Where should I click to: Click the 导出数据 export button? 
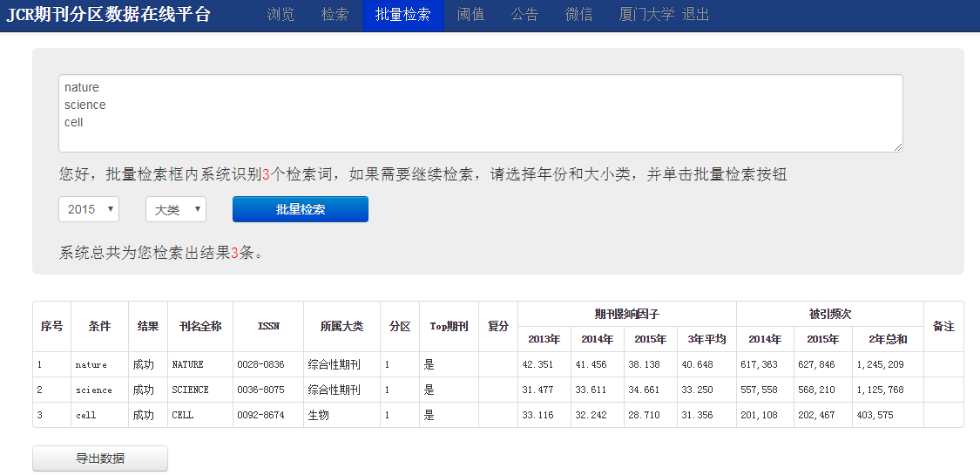[x=100, y=458]
